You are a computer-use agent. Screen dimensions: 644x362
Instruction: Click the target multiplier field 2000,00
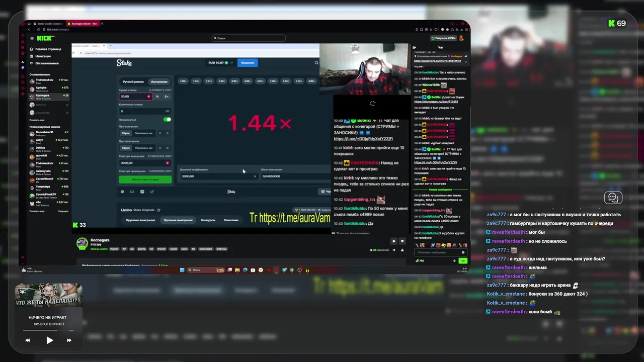tap(219, 176)
